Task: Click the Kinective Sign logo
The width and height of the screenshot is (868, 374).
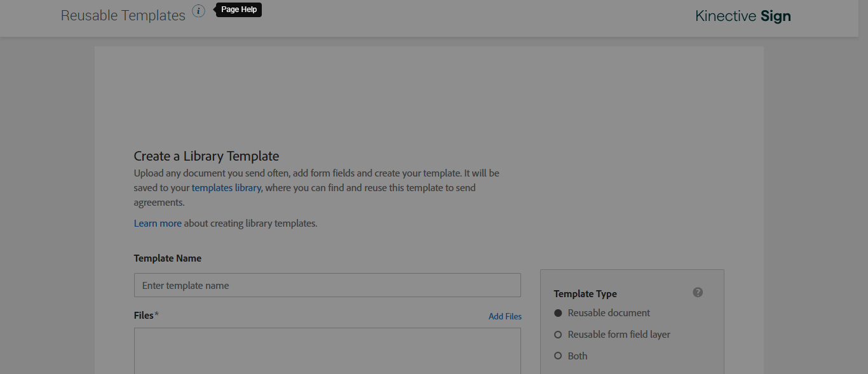Action: click(743, 16)
